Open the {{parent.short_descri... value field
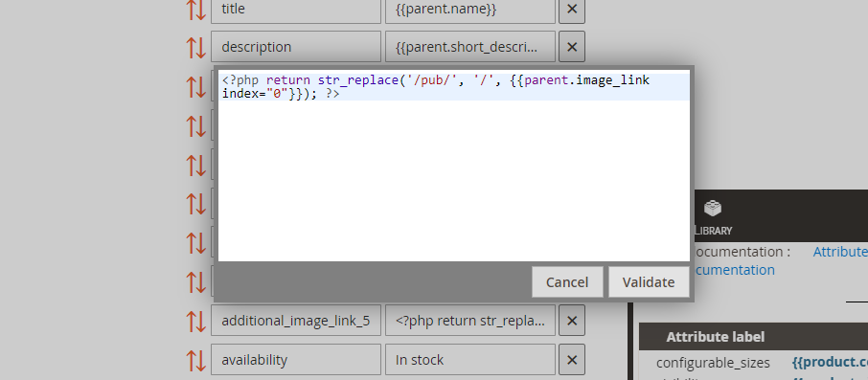Screen dimensions: 868x380 (470, 47)
